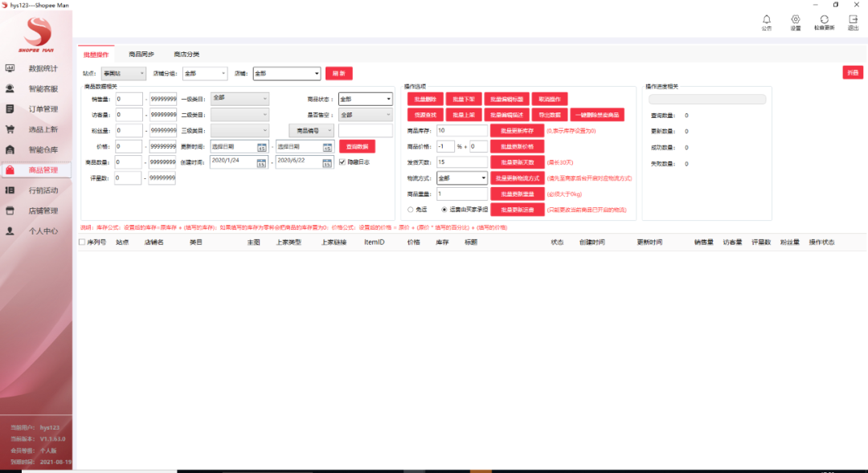
Task: Click the 操作进度 progress bar
Action: coord(707,100)
